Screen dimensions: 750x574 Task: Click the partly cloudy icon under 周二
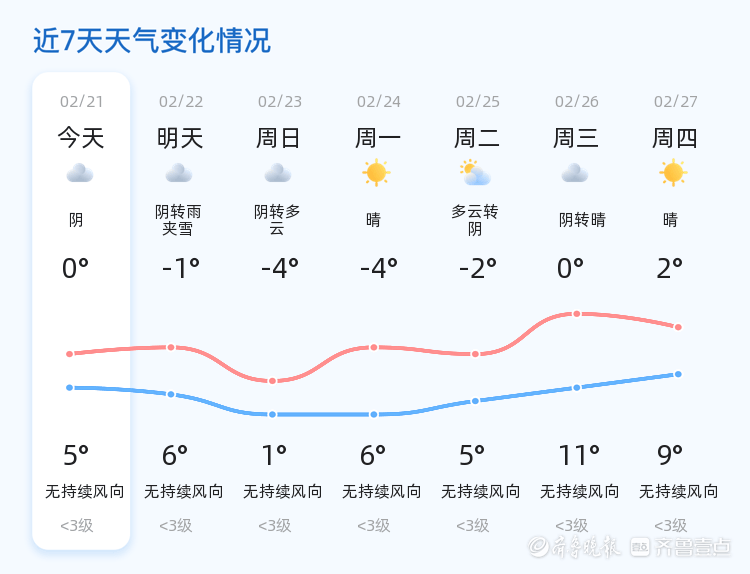475,173
